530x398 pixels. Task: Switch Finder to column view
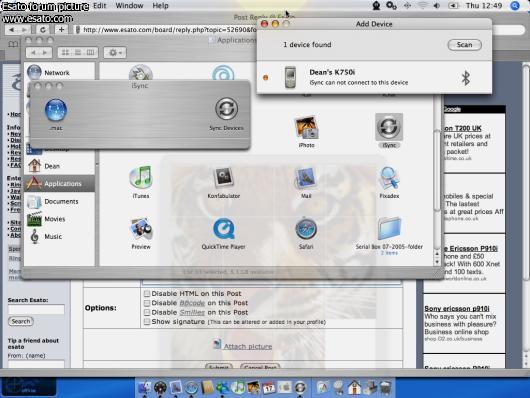pyautogui.click(x=91, y=52)
